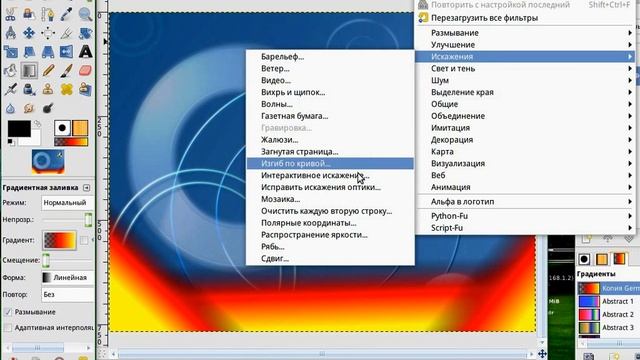The height and width of the screenshot is (360, 640).
Task: Select the Measure compass tool
Action: coord(10,33)
